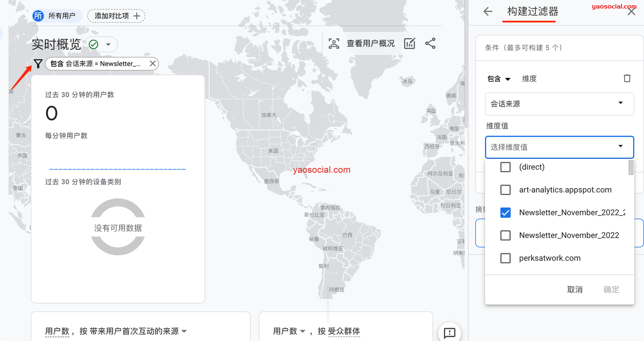Viewport: 644px width, 341px height.
Task: Click 添加对比项 add comparison button
Action: (116, 16)
